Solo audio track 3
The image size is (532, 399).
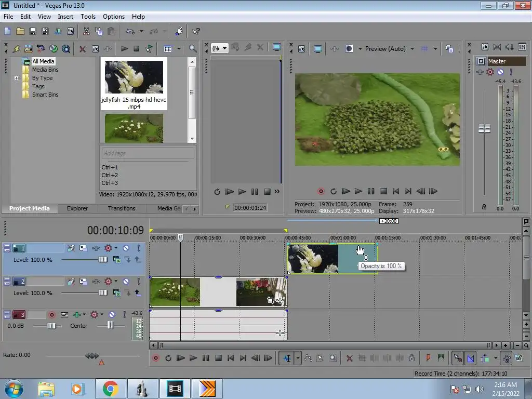(124, 315)
